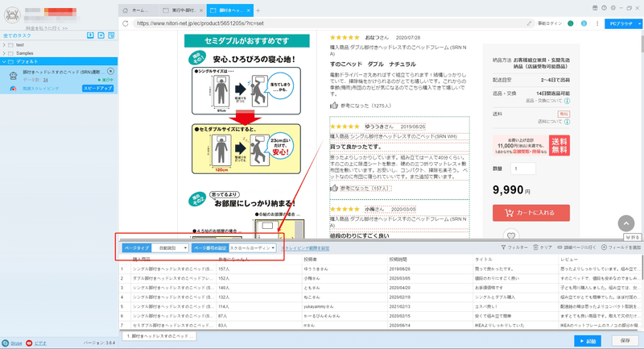The height and width of the screenshot is (349, 644).
Task: Expand the test folder in task tree
Action: [4, 45]
